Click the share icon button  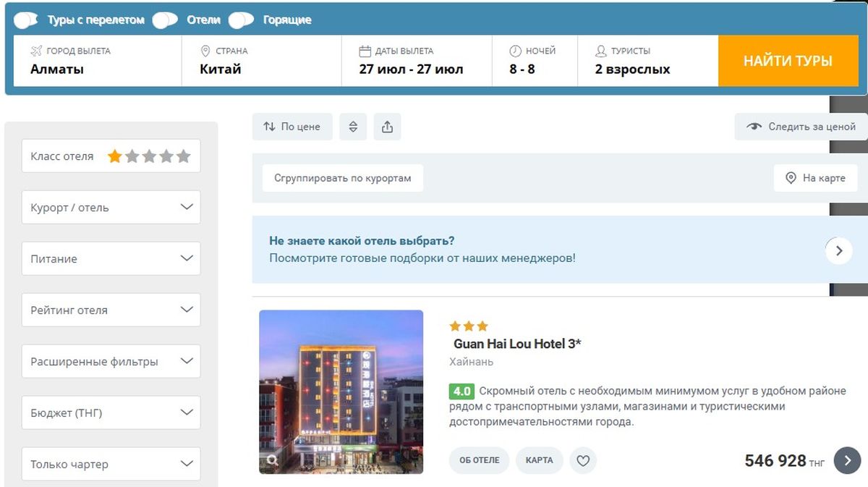click(387, 127)
